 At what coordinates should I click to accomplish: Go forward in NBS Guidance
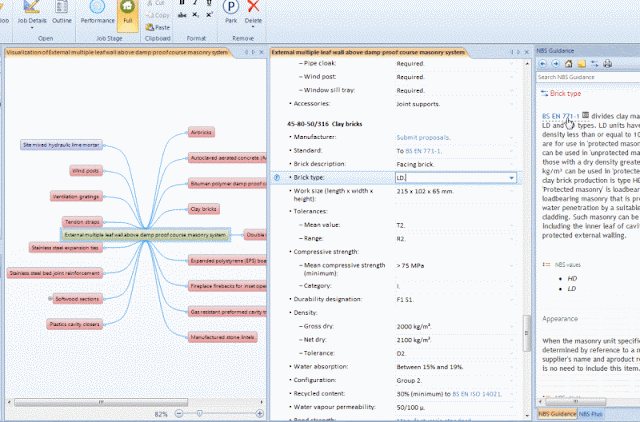pos(556,64)
